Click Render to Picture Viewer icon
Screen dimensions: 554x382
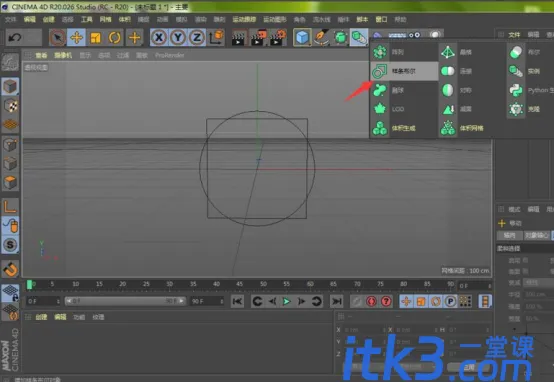258,38
